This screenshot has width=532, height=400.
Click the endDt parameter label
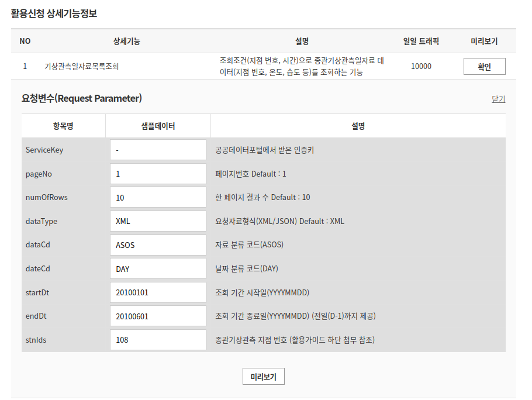(x=36, y=316)
